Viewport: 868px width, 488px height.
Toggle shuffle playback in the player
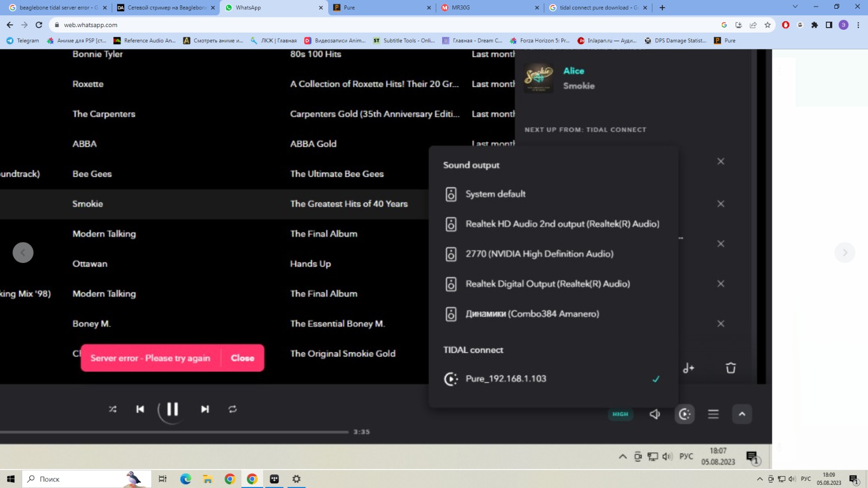(112, 409)
